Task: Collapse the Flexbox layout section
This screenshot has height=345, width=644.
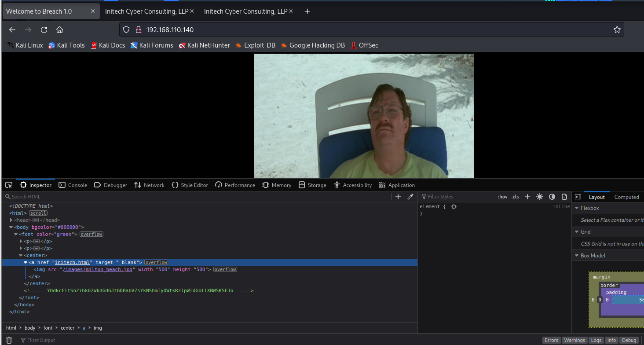Action: 577,208
